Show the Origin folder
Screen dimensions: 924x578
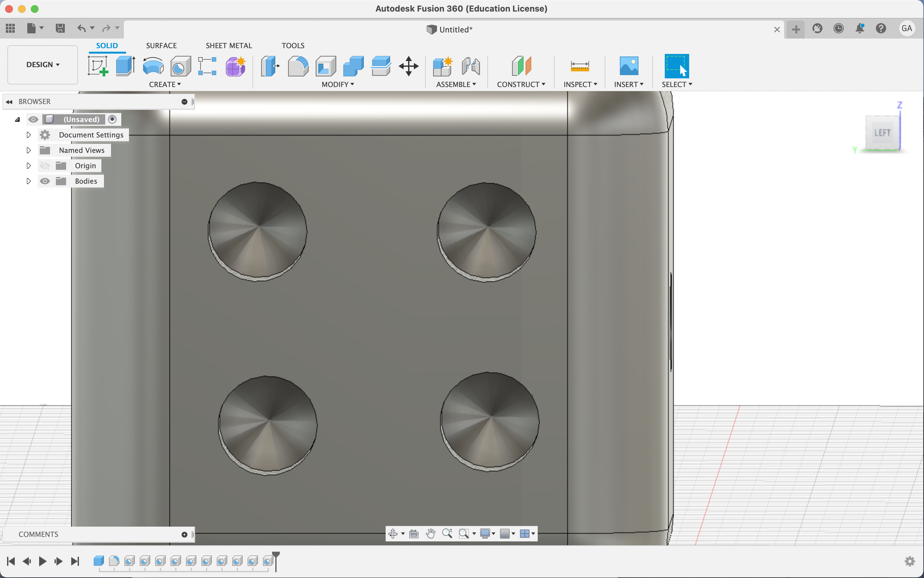point(45,165)
